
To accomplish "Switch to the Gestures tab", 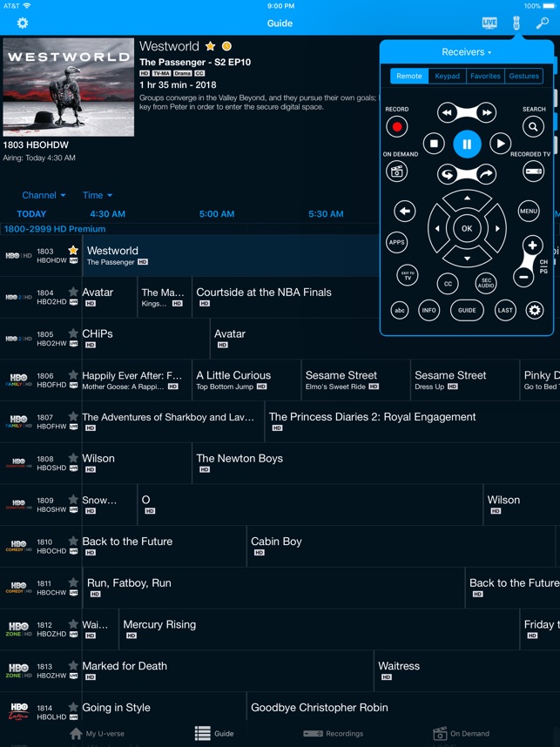I will tap(523, 77).
